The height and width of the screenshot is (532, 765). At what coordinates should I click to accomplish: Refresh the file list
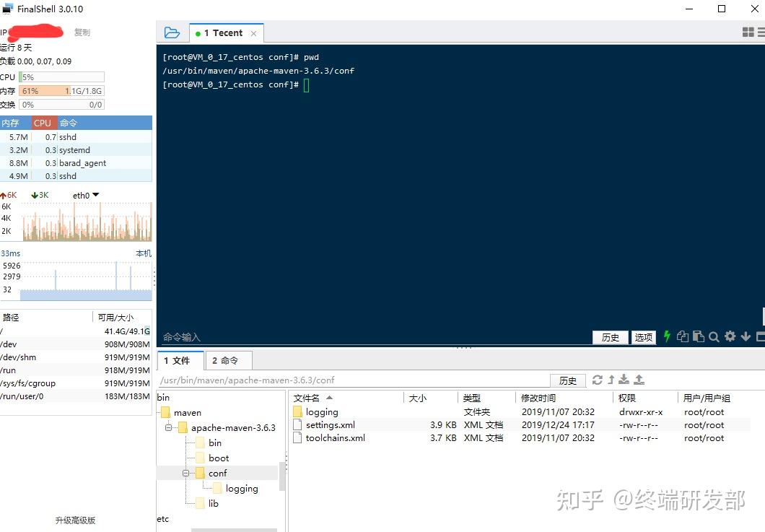(598, 380)
